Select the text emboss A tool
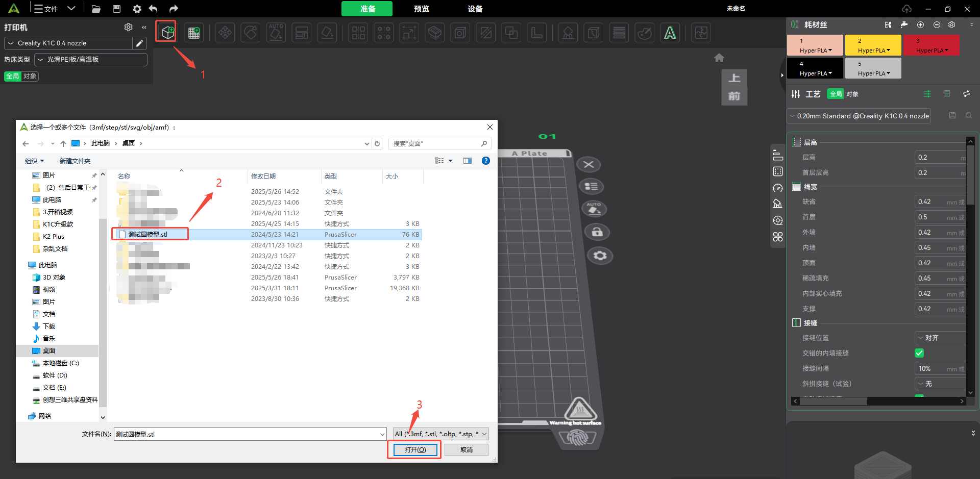Screen dimensions: 980x479 [670, 33]
